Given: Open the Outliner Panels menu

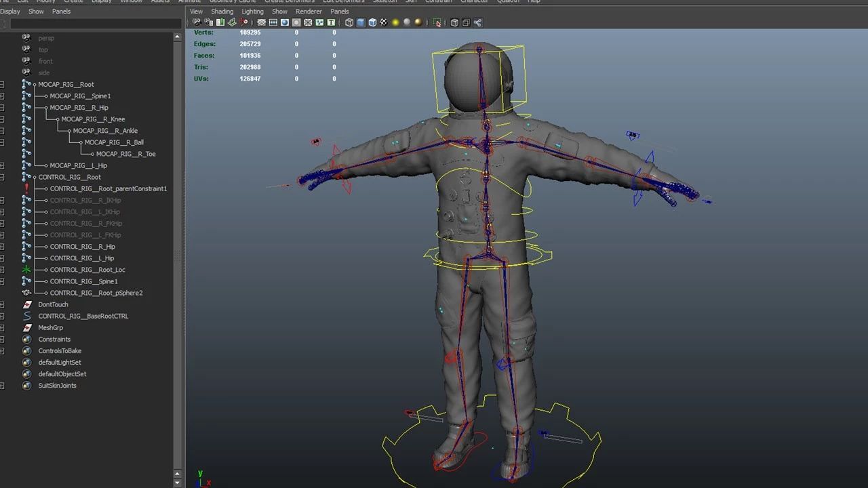Looking at the screenshot, I should tap(61, 12).
